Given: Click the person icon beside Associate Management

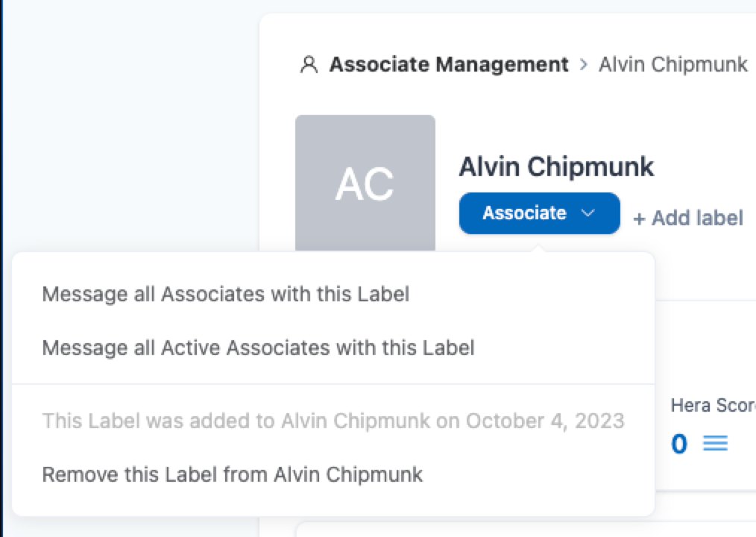Looking at the screenshot, I should click(x=308, y=65).
